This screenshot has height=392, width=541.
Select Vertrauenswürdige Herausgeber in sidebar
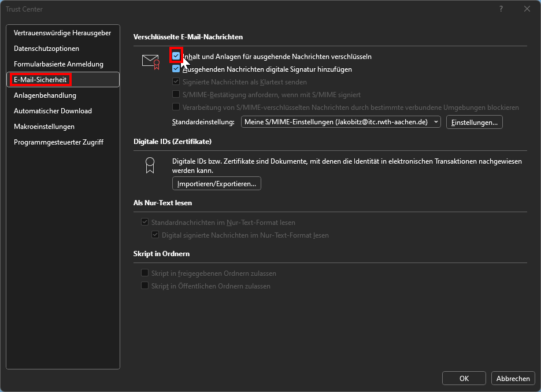pyautogui.click(x=62, y=33)
